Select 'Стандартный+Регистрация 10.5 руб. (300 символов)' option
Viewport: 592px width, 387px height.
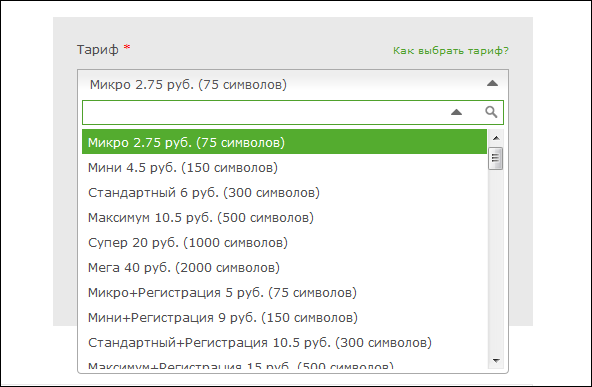[x=284, y=342]
